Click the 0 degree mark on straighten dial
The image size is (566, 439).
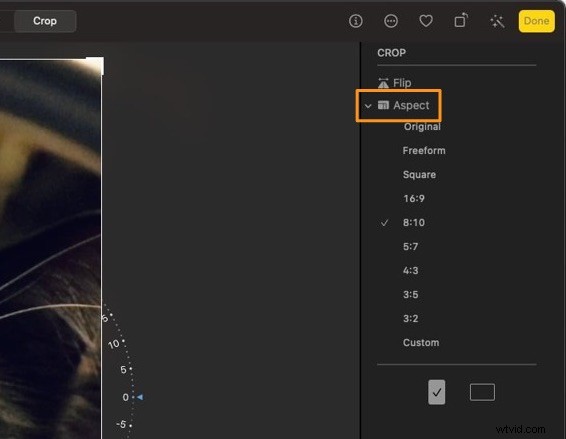coord(125,397)
